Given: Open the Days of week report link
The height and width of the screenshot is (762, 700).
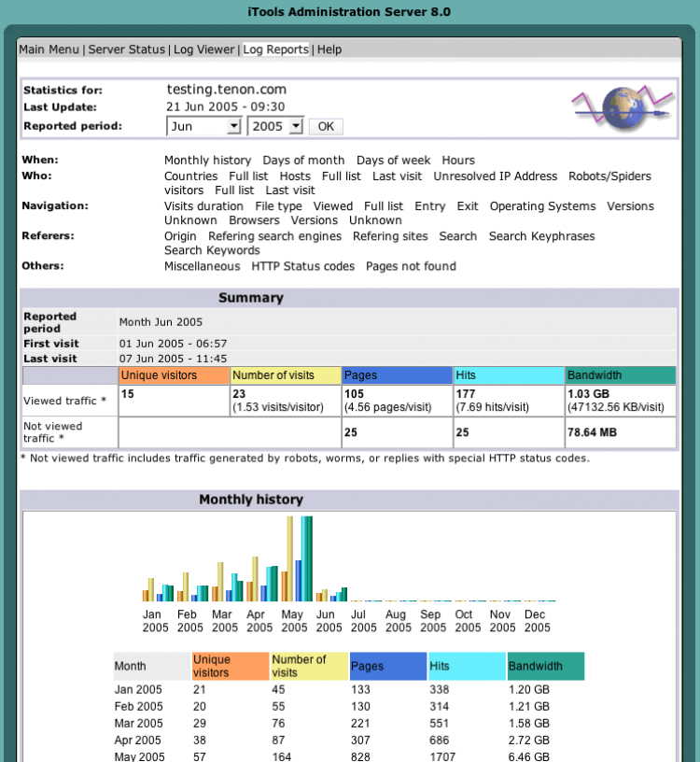Looking at the screenshot, I should coord(394,161).
